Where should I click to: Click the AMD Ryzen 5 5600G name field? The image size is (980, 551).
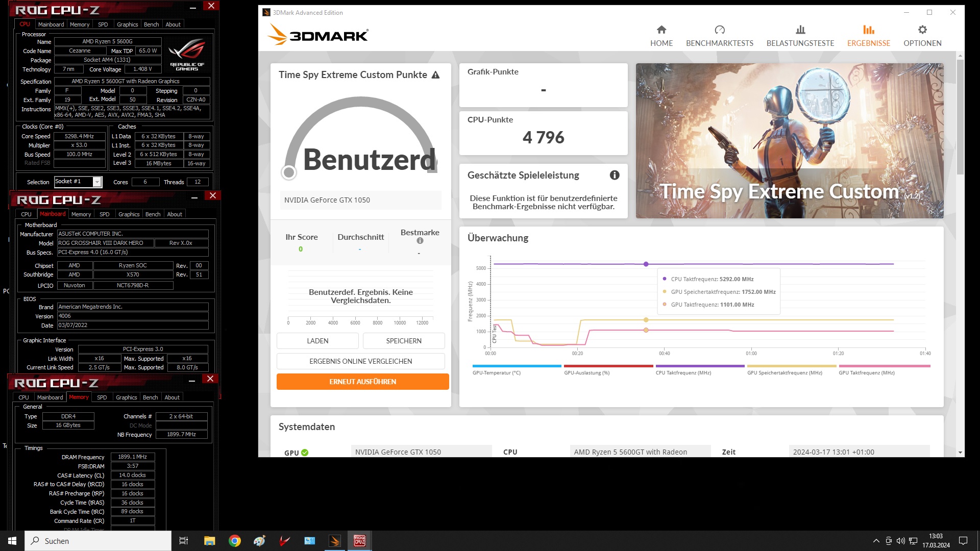point(107,42)
